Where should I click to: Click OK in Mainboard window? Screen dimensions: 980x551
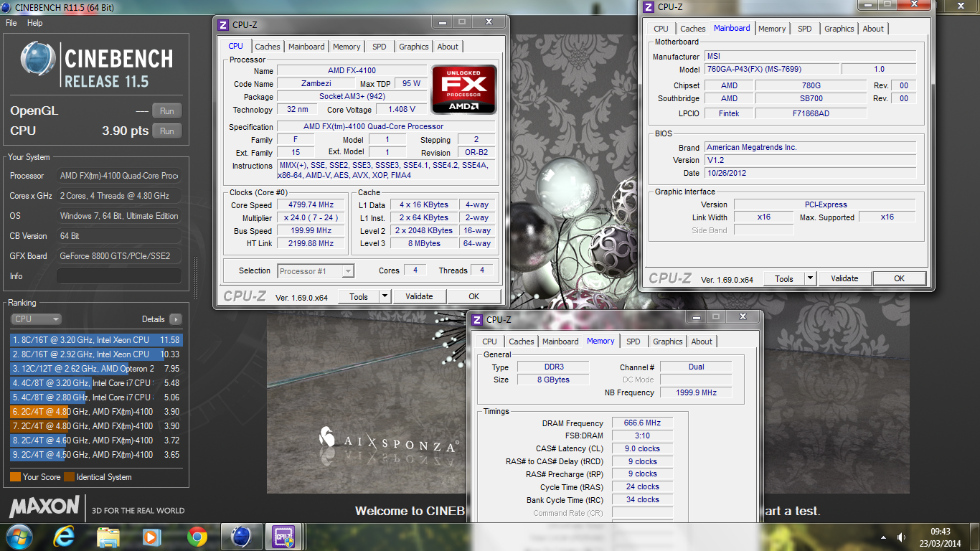click(x=899, y=278)
